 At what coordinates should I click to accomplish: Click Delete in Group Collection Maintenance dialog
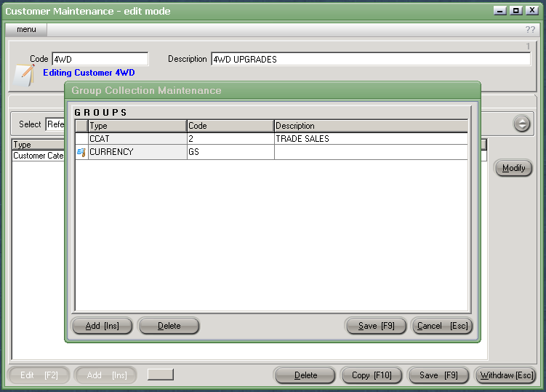tap(169, 326)
